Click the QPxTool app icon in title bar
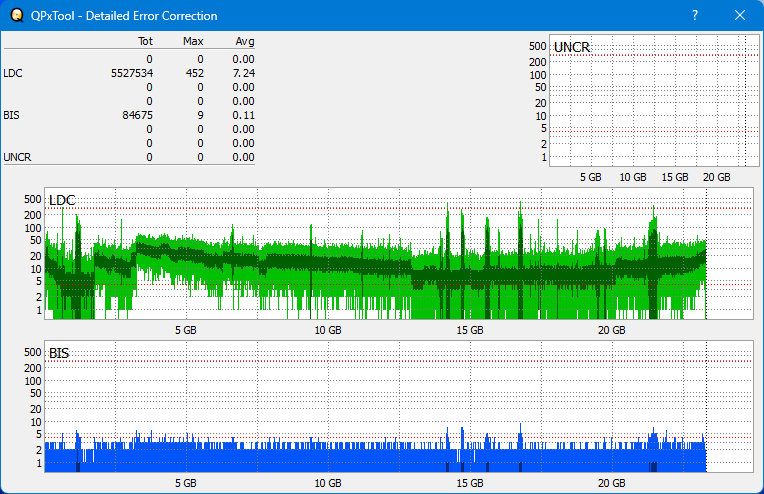The width and height of the screenshot is (764, 494). tap(17, 16)
